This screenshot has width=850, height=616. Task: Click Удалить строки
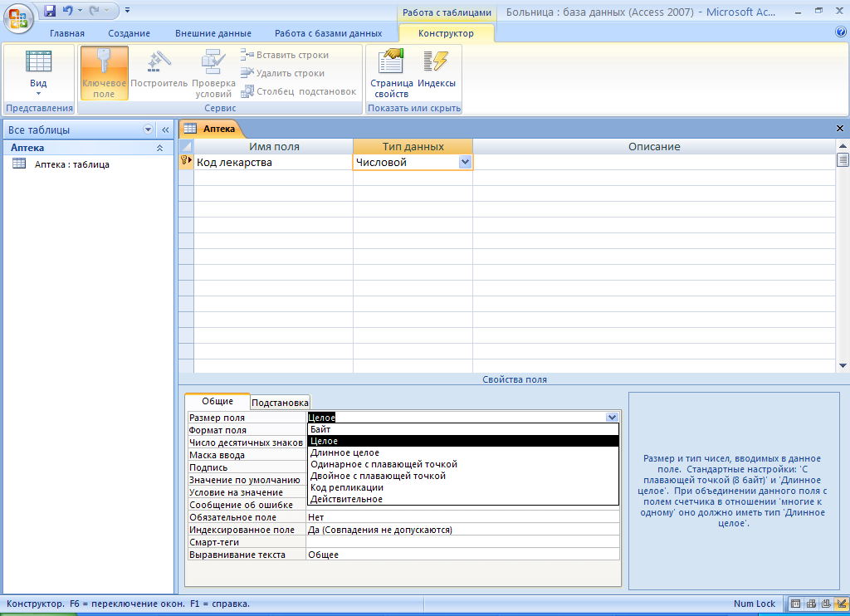(x=282, y=73)
